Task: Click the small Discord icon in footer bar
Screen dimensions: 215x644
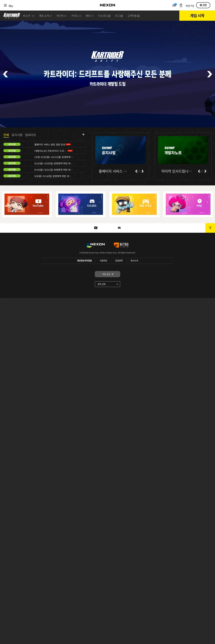Action: pyautogui.click(x=119, y=228)
